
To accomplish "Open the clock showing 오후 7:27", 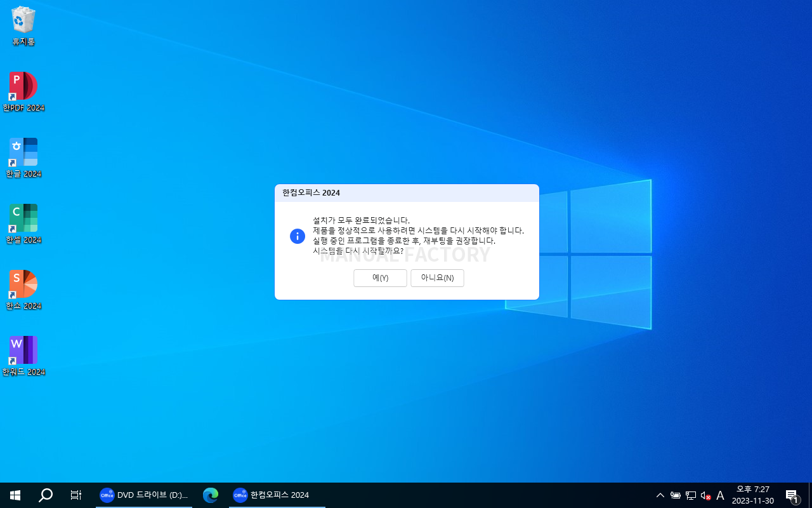I will point(753,495).
